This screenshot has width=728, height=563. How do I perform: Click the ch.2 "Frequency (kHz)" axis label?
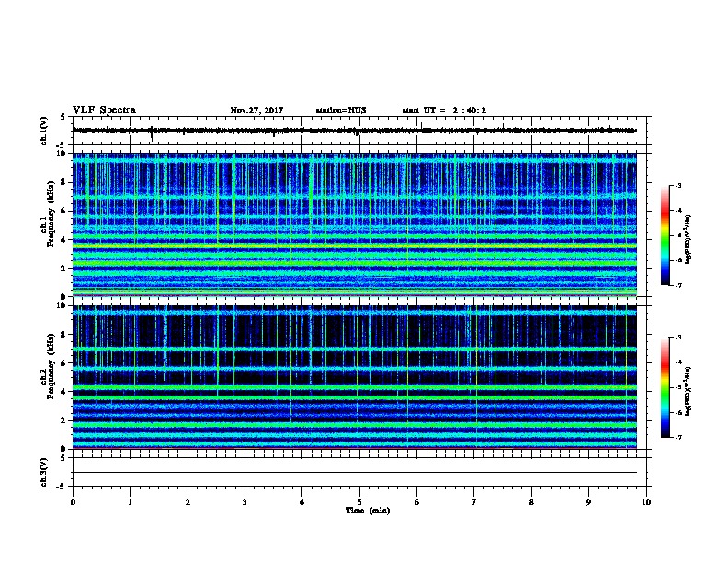(51, 366)
